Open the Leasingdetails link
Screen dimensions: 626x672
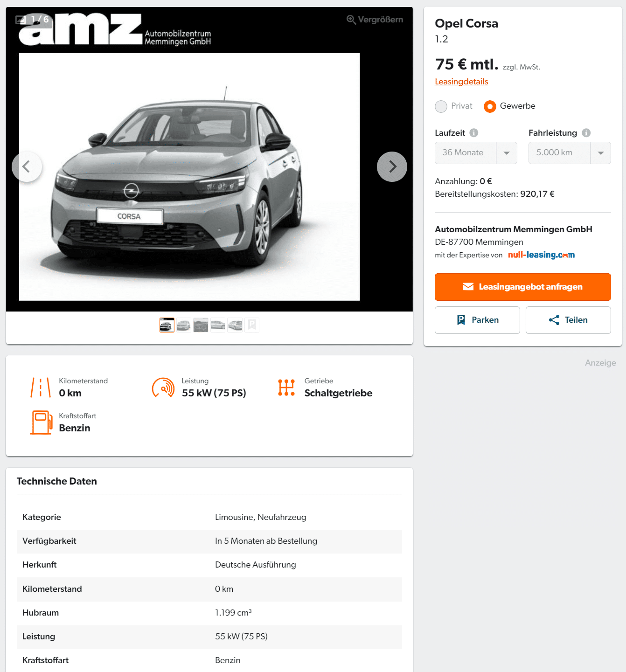[x=461, y=82]
